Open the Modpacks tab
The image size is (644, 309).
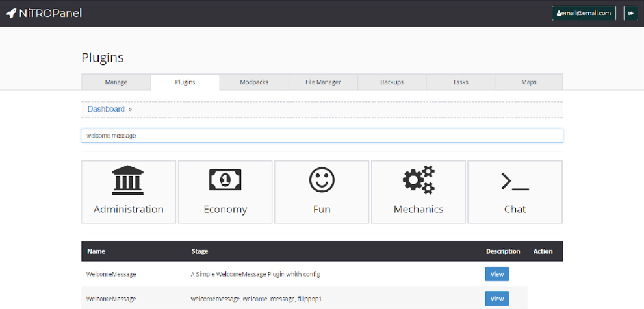point(254,82)
